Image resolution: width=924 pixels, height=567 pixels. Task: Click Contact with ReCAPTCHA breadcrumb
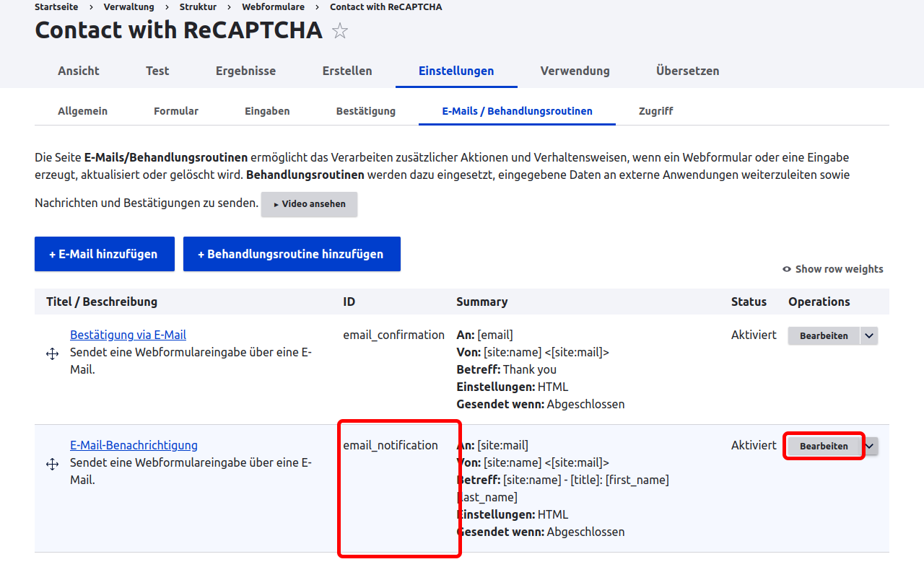[x=386, y=6]
